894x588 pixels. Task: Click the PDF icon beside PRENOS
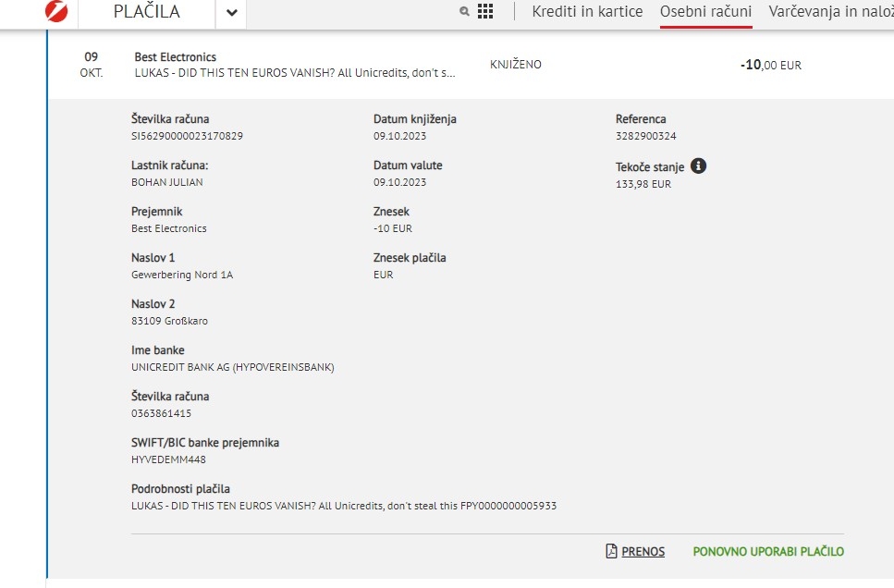(611, 551)
